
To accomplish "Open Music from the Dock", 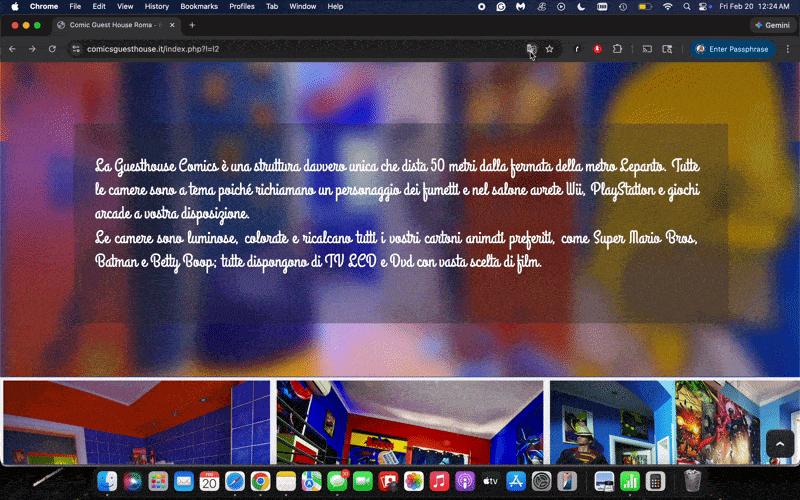I will point(439,481).
